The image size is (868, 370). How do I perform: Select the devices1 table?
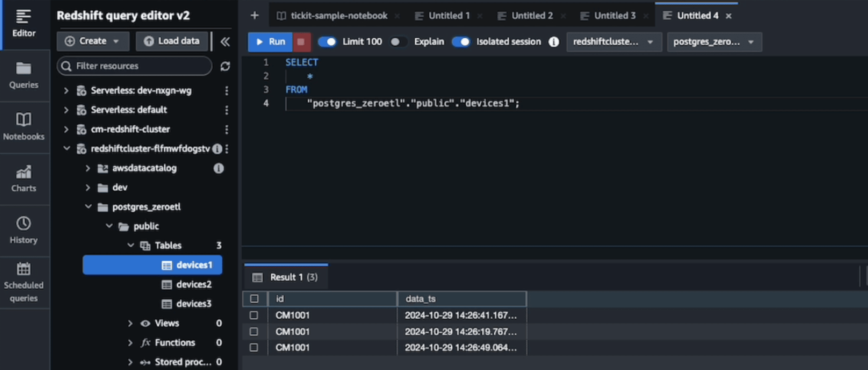click(x=152, y=265)
